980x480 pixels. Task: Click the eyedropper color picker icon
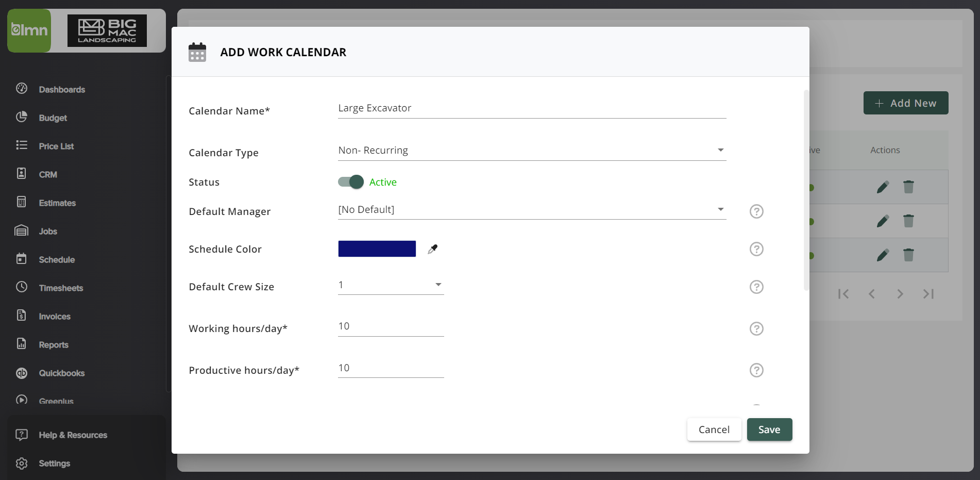pos(433,249)
